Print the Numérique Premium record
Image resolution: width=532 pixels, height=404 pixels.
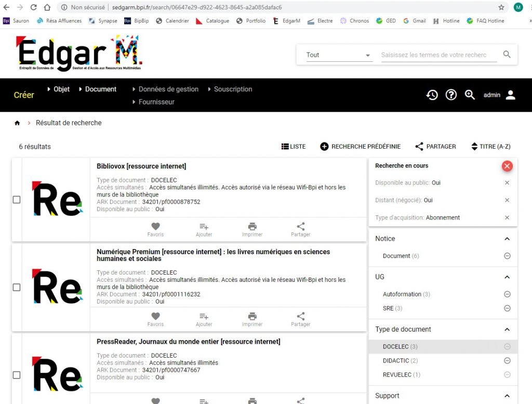coord(252,319)
